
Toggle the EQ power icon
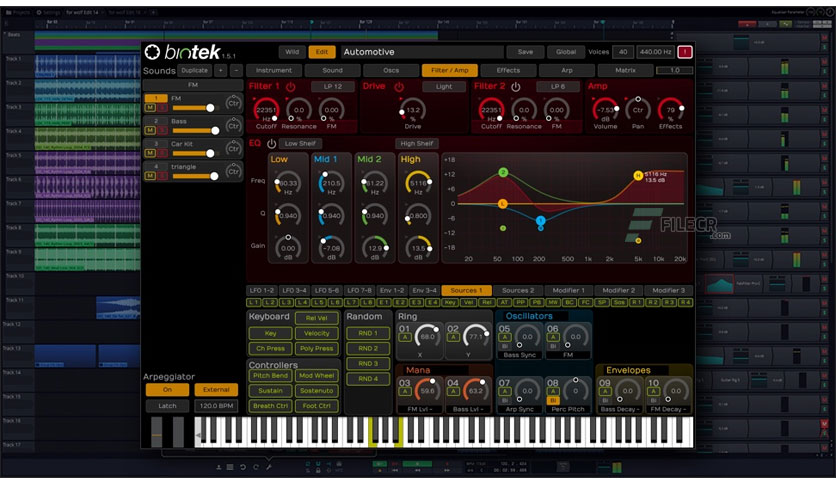click(x=271, y=143)
